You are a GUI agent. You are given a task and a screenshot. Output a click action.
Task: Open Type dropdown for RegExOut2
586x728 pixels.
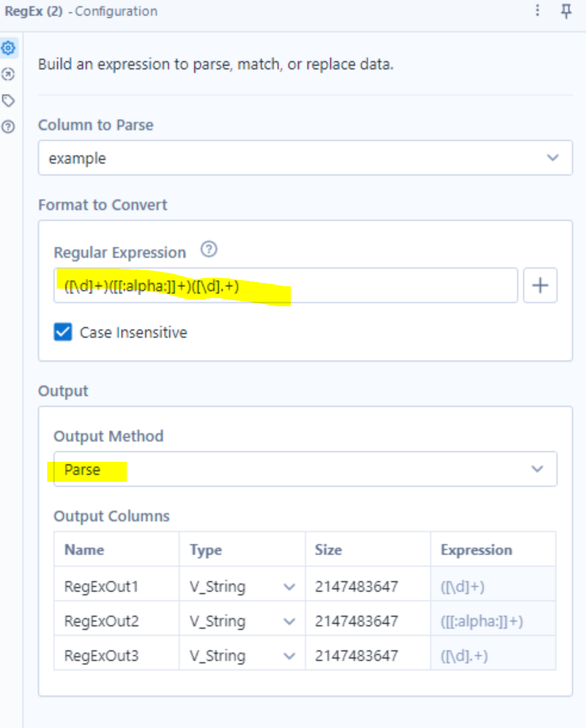(x=289, y=622)
